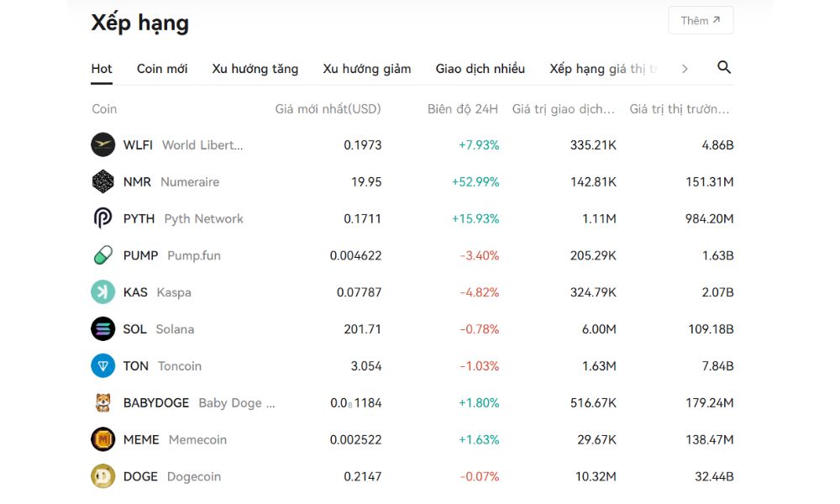Select the Giao dịch nhiều tab

pyautogui.click(x=479, y=68)
